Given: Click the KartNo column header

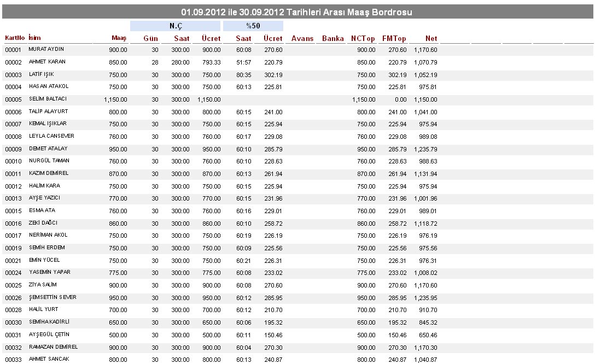Looking at the screenshot, I should tap(15, 38).
